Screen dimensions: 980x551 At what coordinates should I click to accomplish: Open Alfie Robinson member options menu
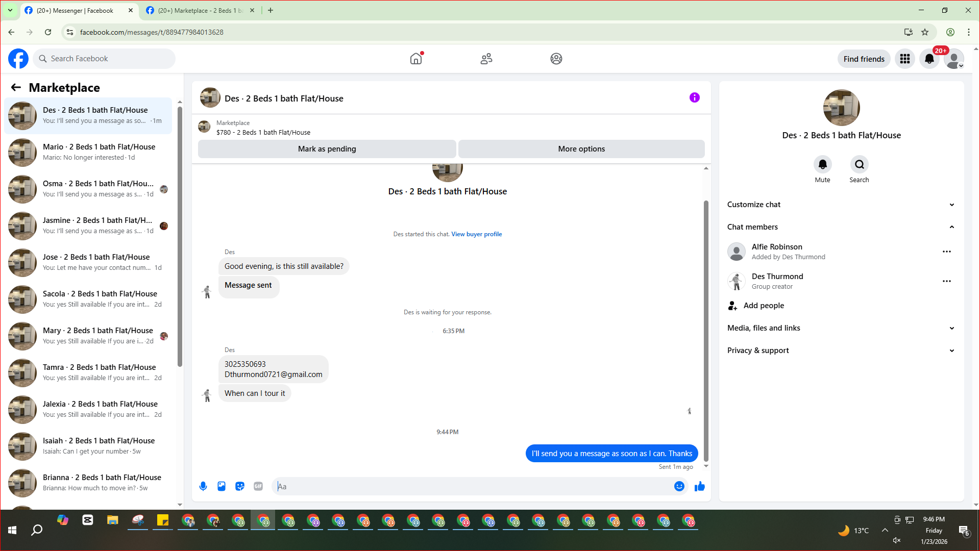coord(946,252)
